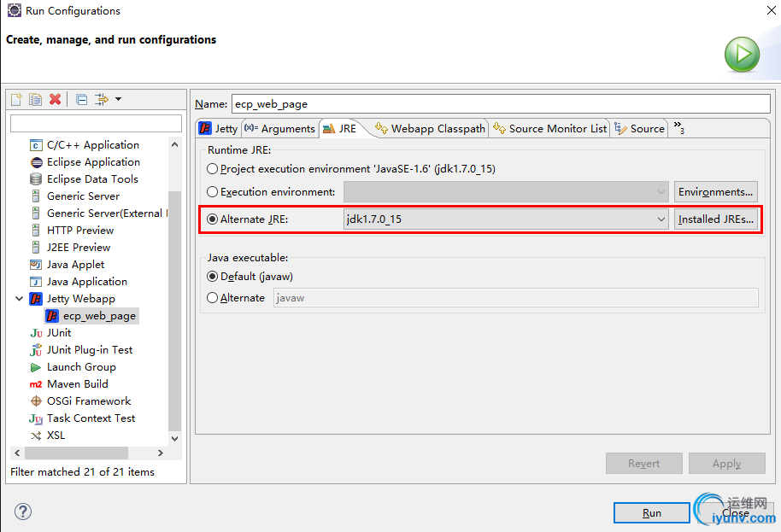This screenshot has height=532, width=781.
Task: Click the tree scroll down arrow
Action: (175, 438)
